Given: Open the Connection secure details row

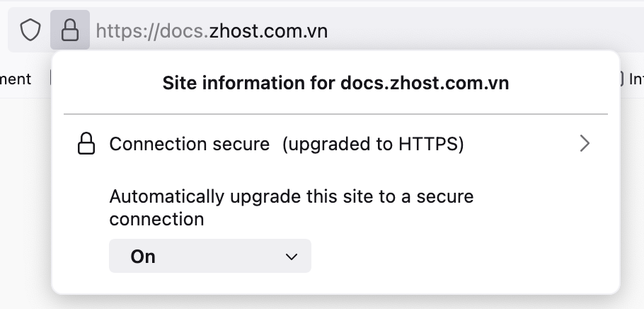Looking at the screenshot, I should 335,145.
